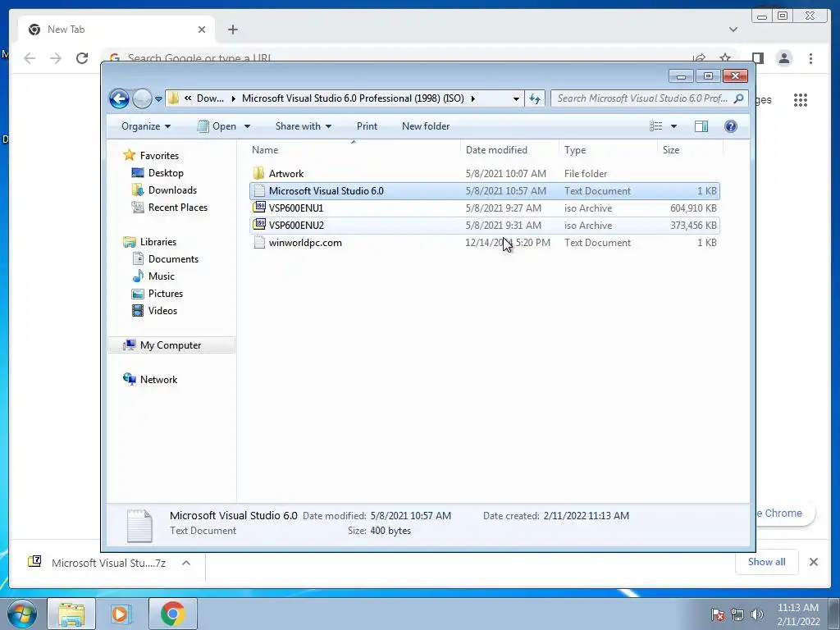Screen dimensions: 840x630
Task: Click the Open toolbar button
Action: [217, 126]
